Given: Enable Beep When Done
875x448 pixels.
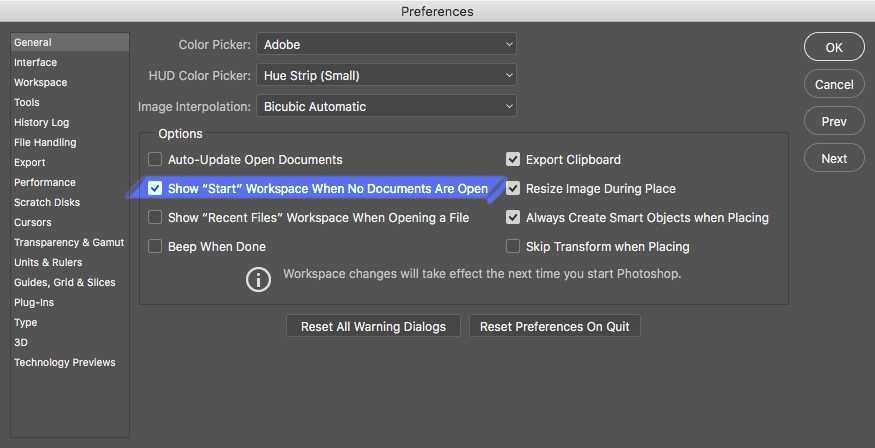Looking at the screenshot, I should [155, 246].
